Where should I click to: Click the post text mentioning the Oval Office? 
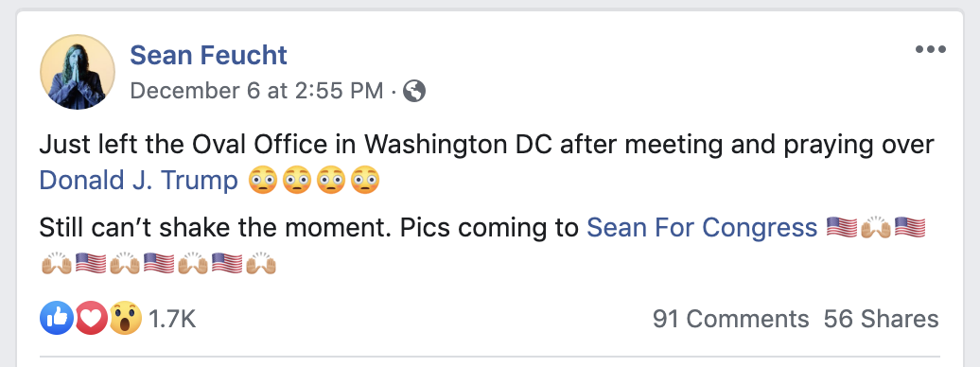click(486, 145)
